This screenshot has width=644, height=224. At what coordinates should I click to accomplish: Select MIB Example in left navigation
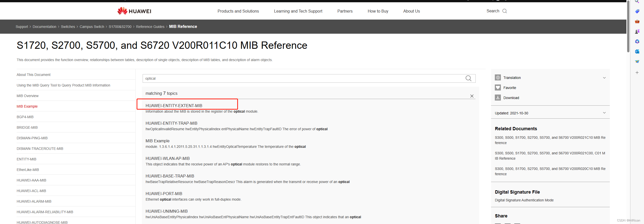27,106
